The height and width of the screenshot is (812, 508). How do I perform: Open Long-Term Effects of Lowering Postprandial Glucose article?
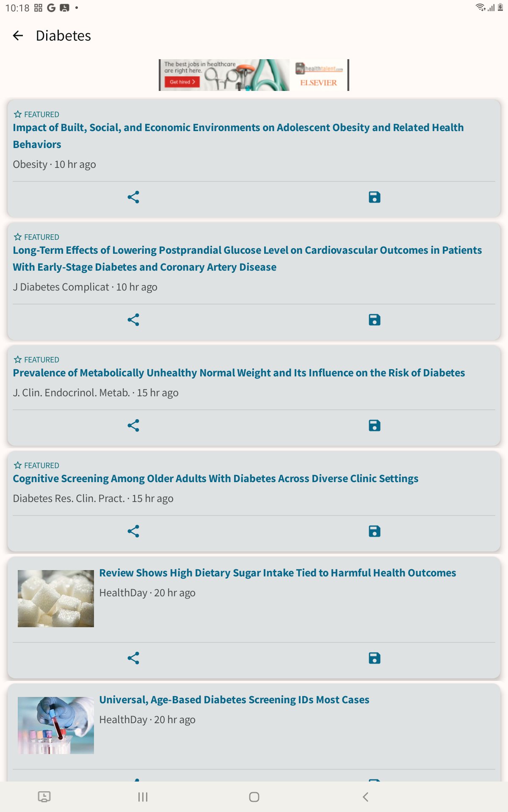(x=247, y=258)
